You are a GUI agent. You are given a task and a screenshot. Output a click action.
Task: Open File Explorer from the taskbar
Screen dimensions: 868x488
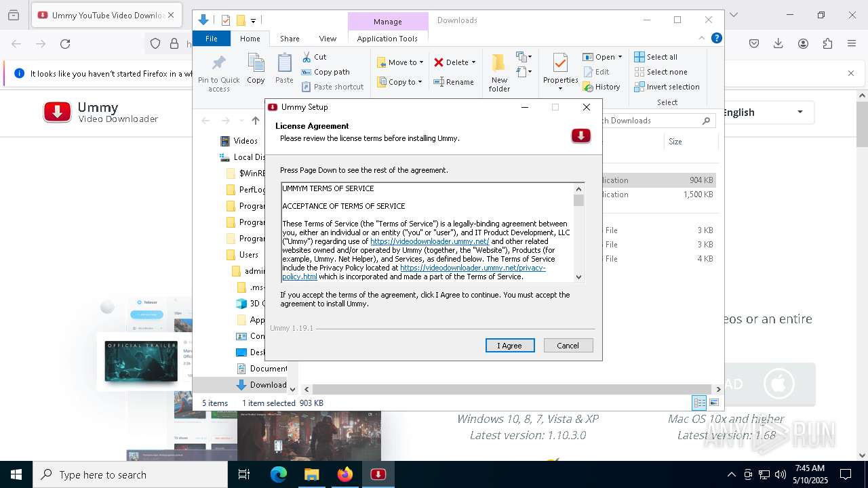tap(311, 474)
